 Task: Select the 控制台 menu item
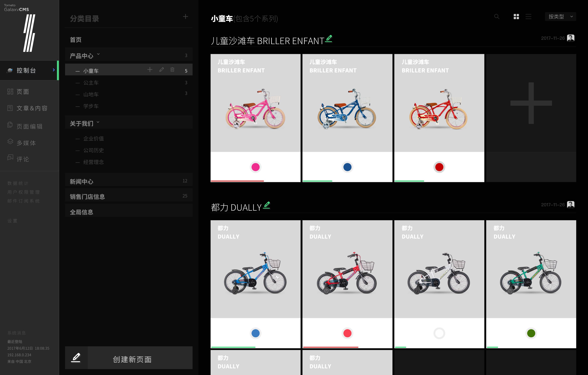point(29,70)
